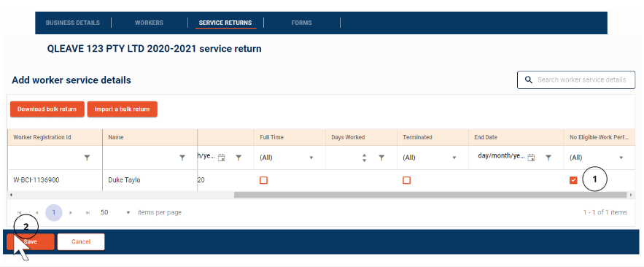The image size is (644, 267).
Task: Tick Full Time checkbox for Duke Tayla
Action: (264, 180)
